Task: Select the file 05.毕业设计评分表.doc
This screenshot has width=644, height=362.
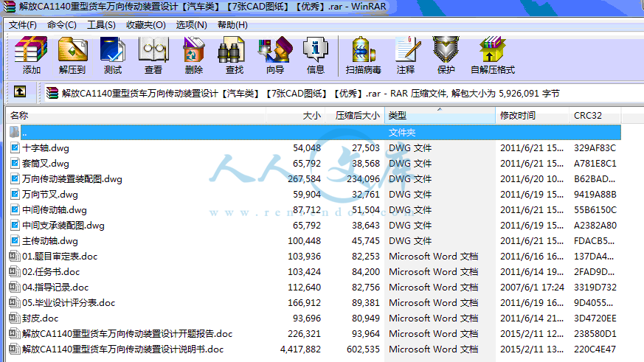Action: (69, 302)
